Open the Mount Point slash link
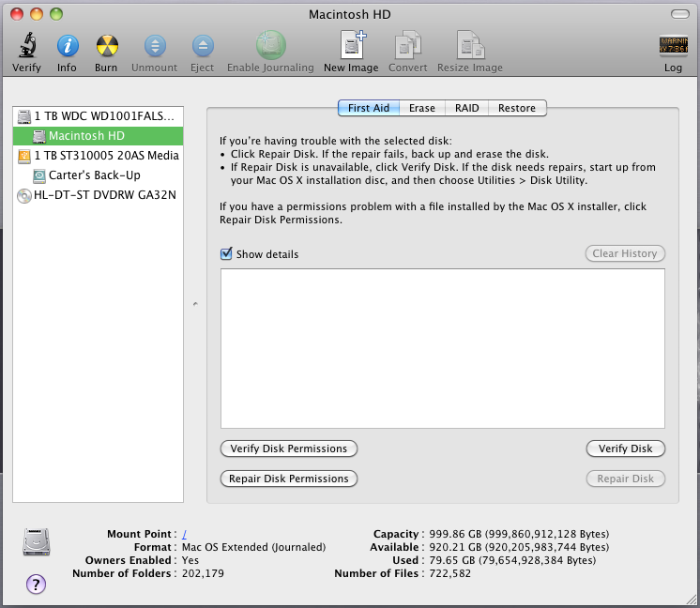 point(184,534)
